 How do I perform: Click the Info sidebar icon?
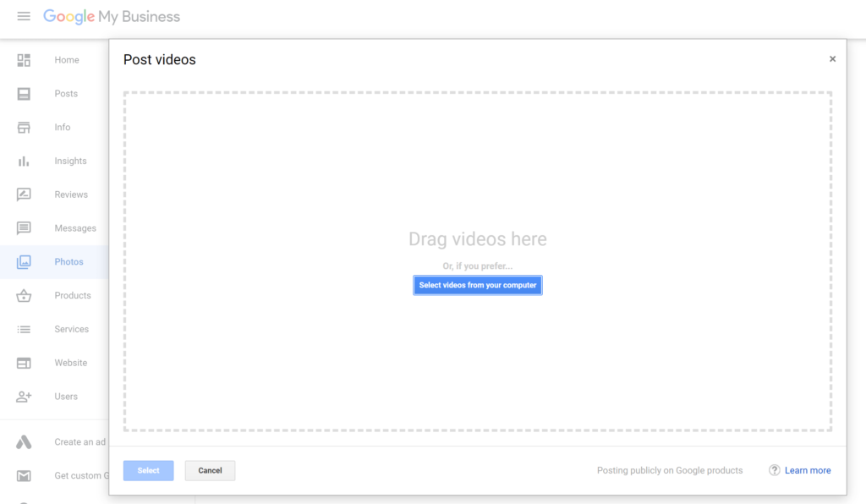[x=24, y=127]
